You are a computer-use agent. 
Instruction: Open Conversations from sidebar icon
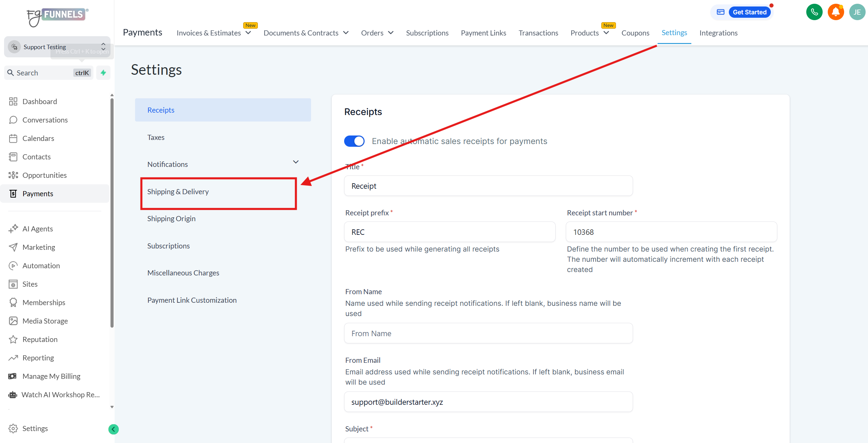pyautogui.click(x=13, y=120)
